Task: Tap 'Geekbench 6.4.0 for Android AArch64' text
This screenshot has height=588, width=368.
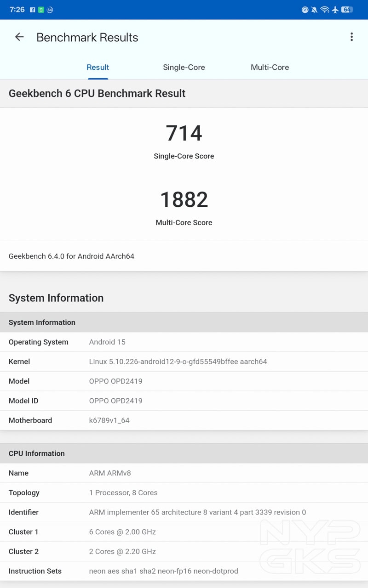Action: pyautogui.click(x=71, y=256)
